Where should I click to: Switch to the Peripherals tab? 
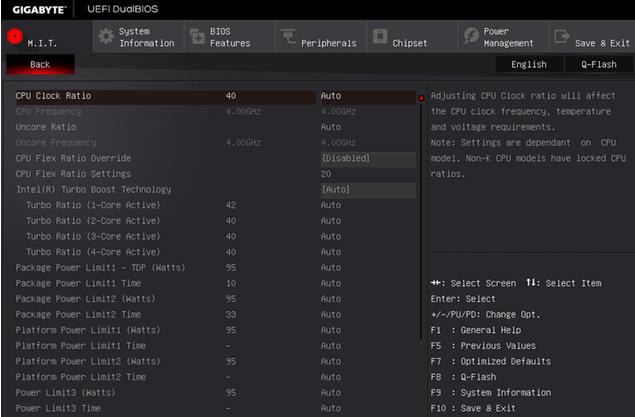pyautogui.click(x=316, y=38)
